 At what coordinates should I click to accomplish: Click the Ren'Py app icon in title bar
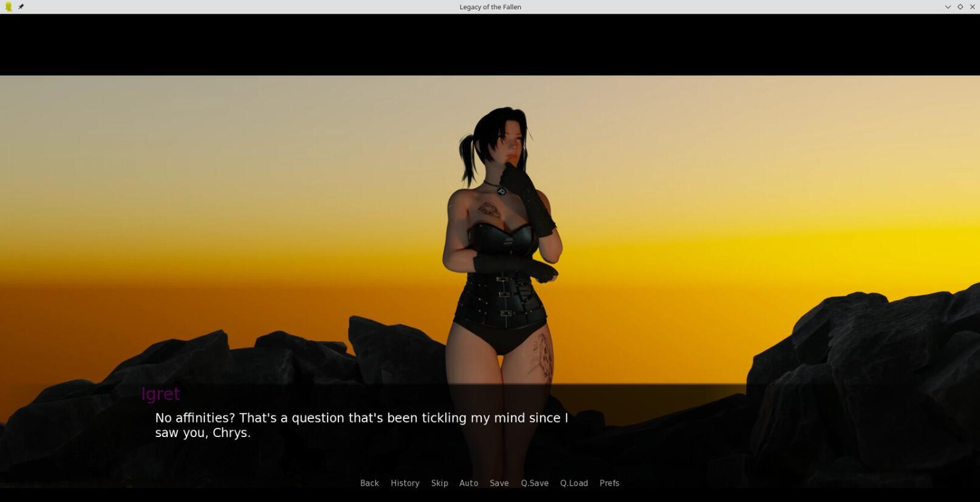pyautogui.click(x=9, y=7)
